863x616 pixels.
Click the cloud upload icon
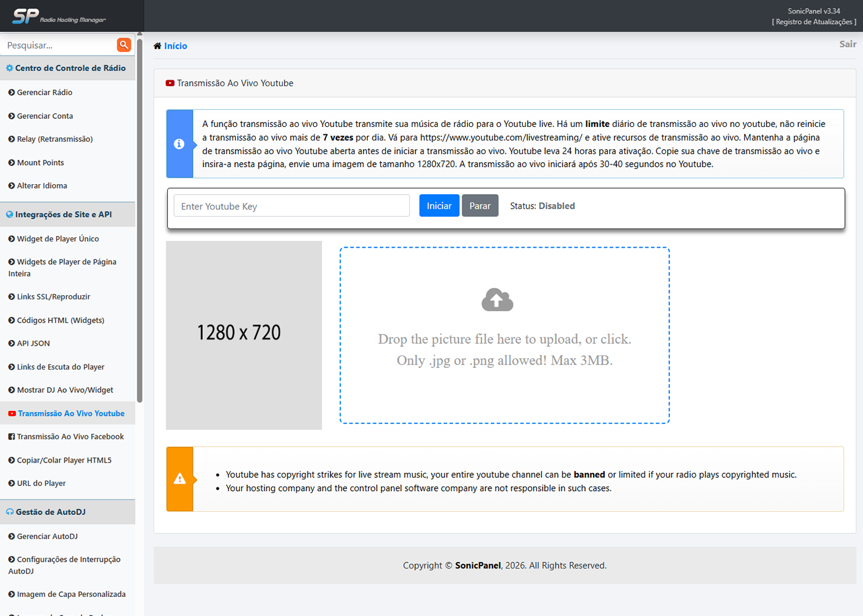click(497, 300)
